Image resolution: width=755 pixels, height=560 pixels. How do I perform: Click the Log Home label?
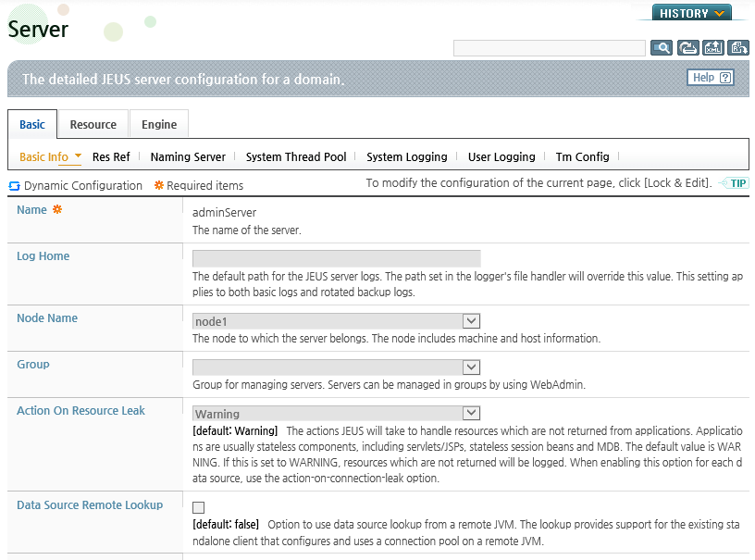(43, 256)
